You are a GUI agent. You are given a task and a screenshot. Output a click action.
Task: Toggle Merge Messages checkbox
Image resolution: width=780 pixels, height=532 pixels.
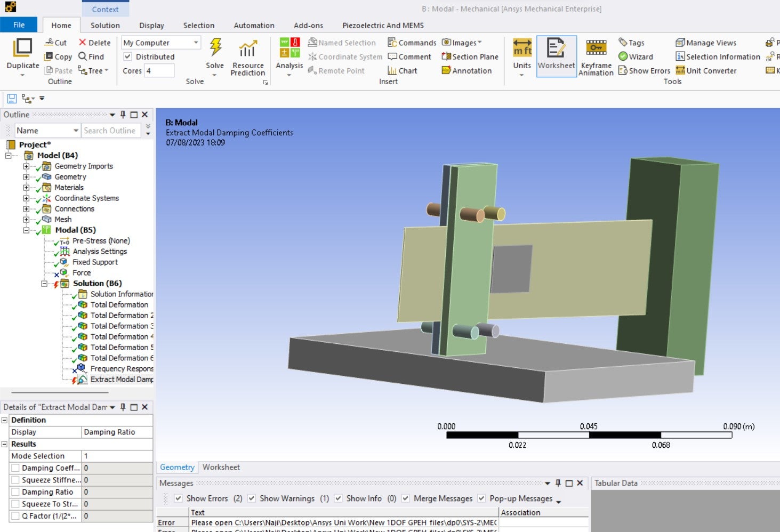point(406,498)
